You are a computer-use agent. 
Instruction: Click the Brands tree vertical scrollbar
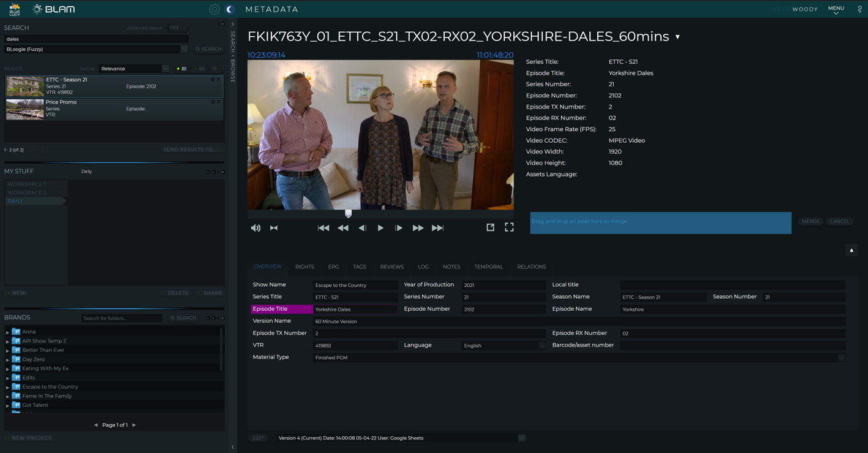click(222, 349)
